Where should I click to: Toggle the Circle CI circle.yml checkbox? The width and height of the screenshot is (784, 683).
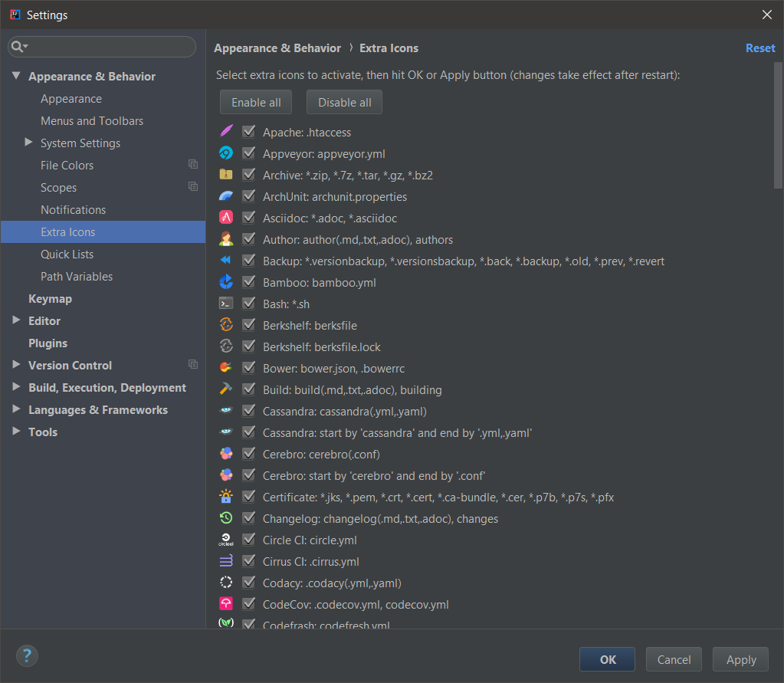coord(248,540)
